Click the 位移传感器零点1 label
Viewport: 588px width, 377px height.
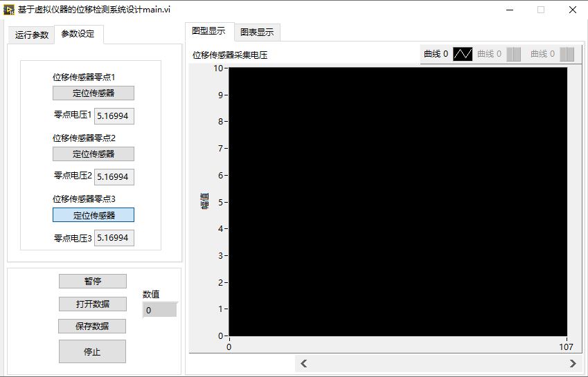pyautogui.click(x=84, y=77)
